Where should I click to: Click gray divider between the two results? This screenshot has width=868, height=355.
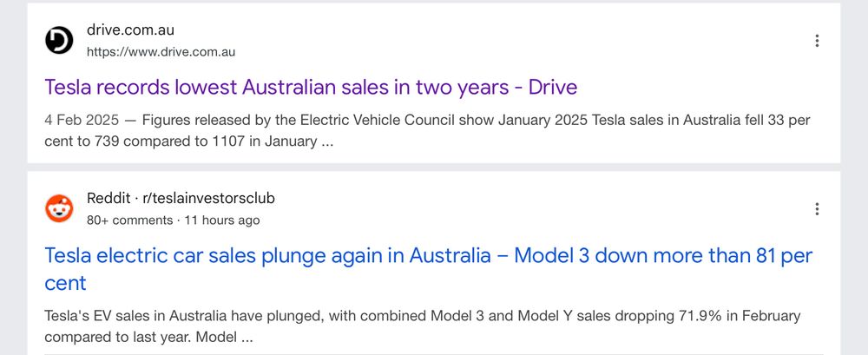point(434,167)
